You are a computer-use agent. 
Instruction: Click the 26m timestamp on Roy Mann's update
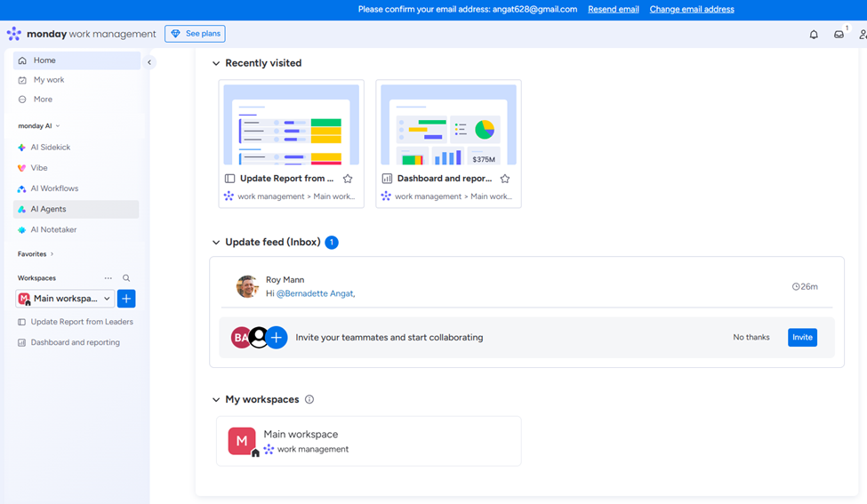point(805,286)
